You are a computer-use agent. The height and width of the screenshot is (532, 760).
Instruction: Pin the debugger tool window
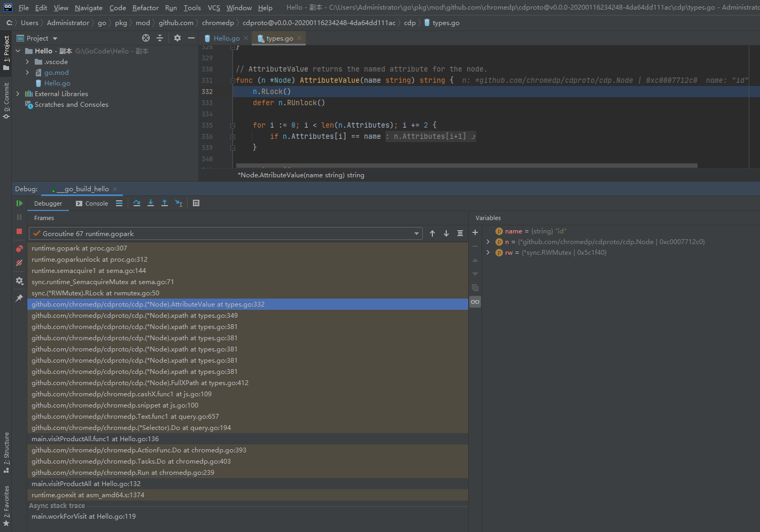[x=19, y=298]
